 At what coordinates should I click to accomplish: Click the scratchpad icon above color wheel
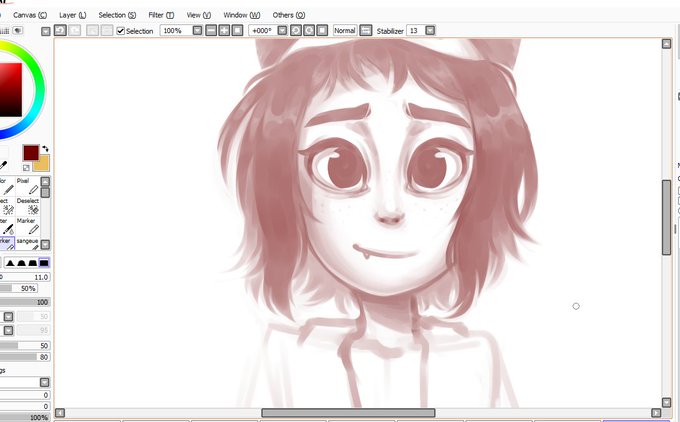click(18, 30)
